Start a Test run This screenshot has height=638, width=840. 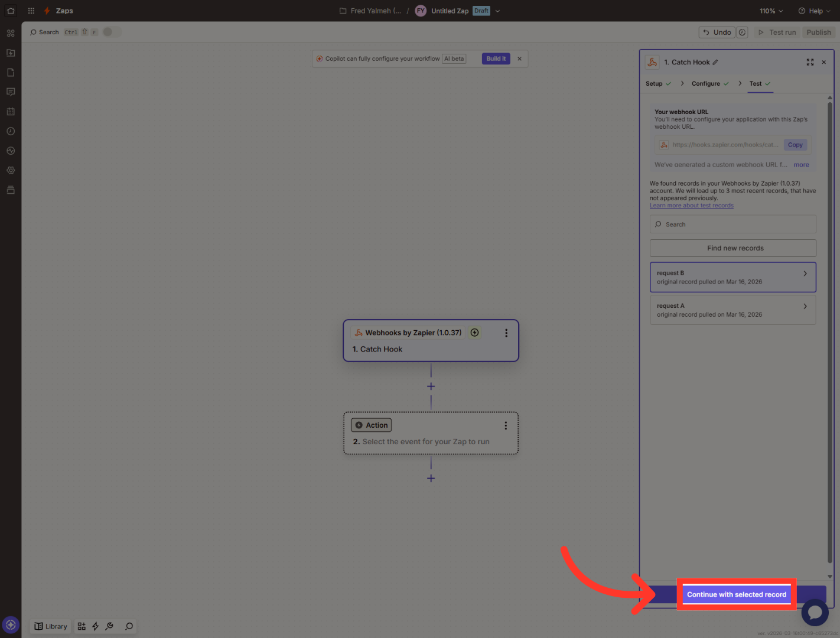[x=777, y=32]
